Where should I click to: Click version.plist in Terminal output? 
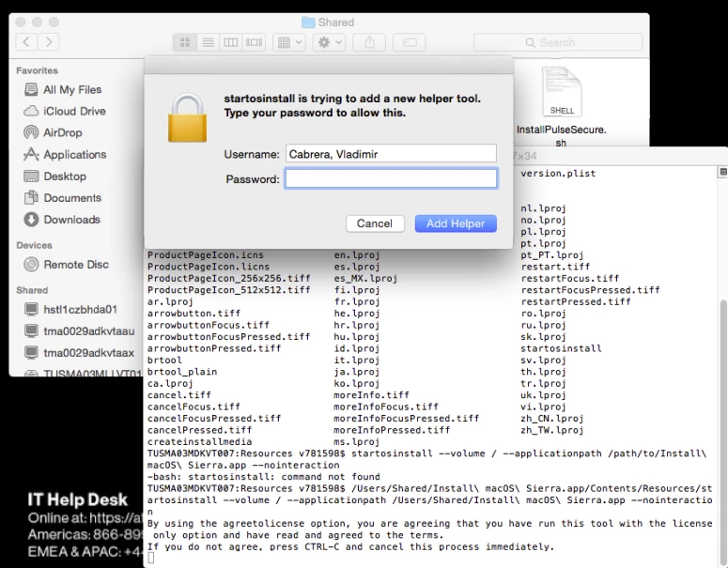pos(558,174)
